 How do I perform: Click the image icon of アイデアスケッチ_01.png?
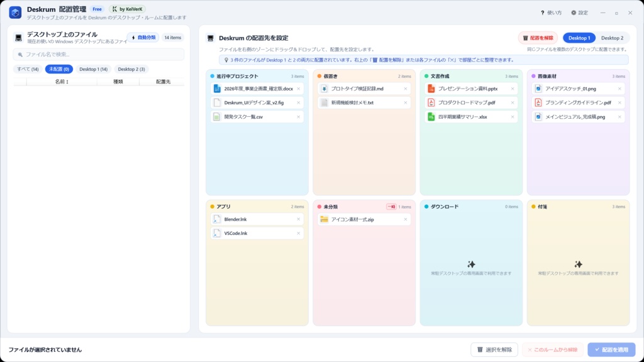click(538, 89)
